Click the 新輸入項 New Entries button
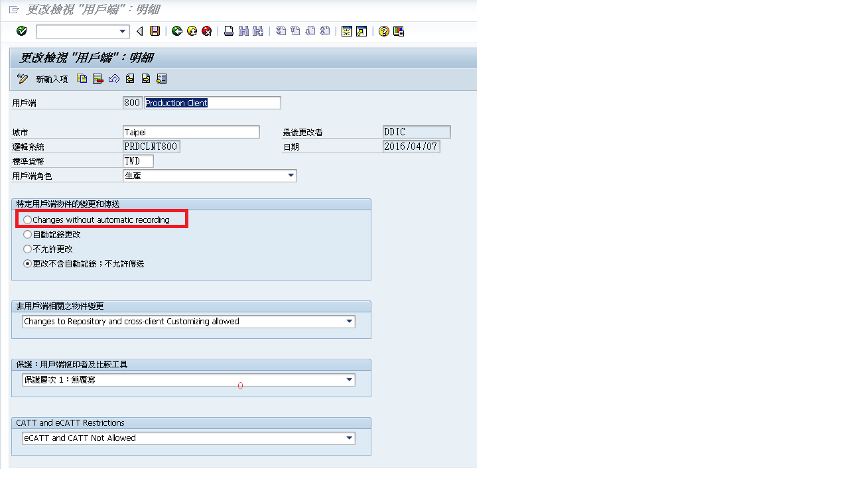This screenshot has height=504, width=849. click(52, 79)
